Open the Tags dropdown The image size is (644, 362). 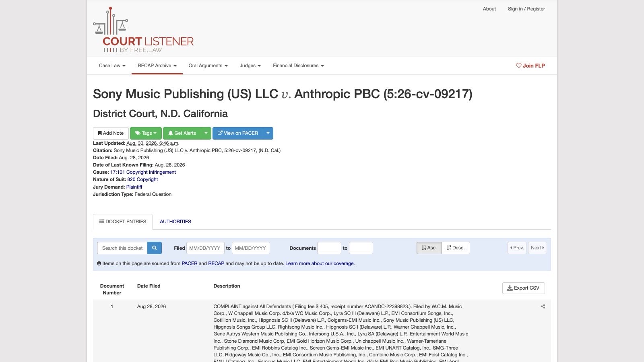coord(146,133)
